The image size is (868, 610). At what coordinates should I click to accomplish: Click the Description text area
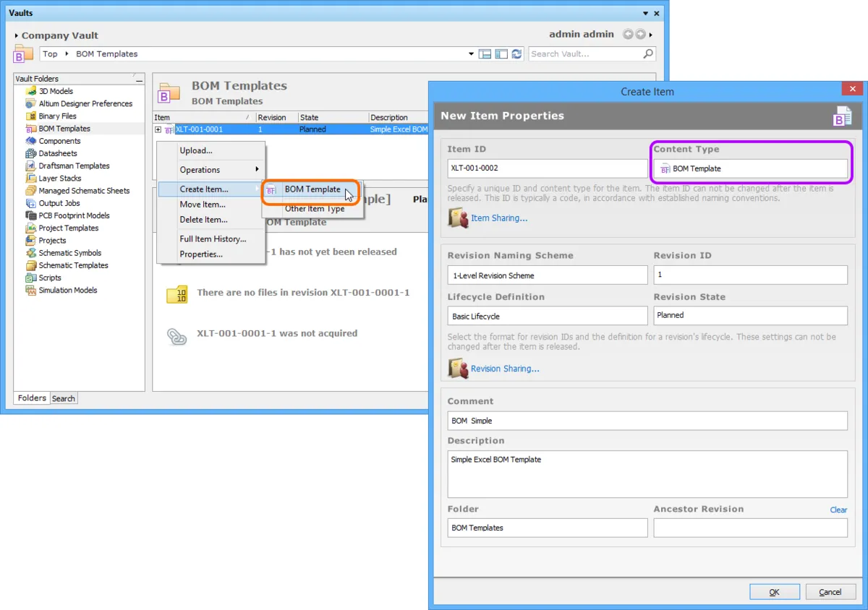click(647, 474)
